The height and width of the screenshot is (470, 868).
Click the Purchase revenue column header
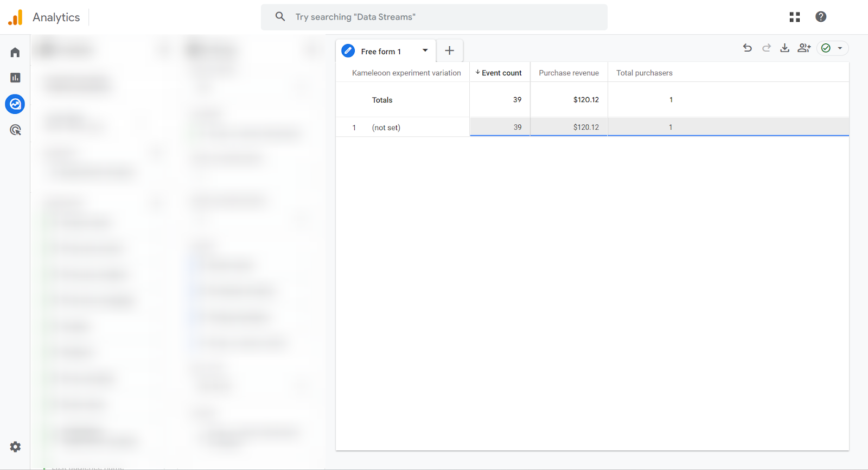pos(569,73)
